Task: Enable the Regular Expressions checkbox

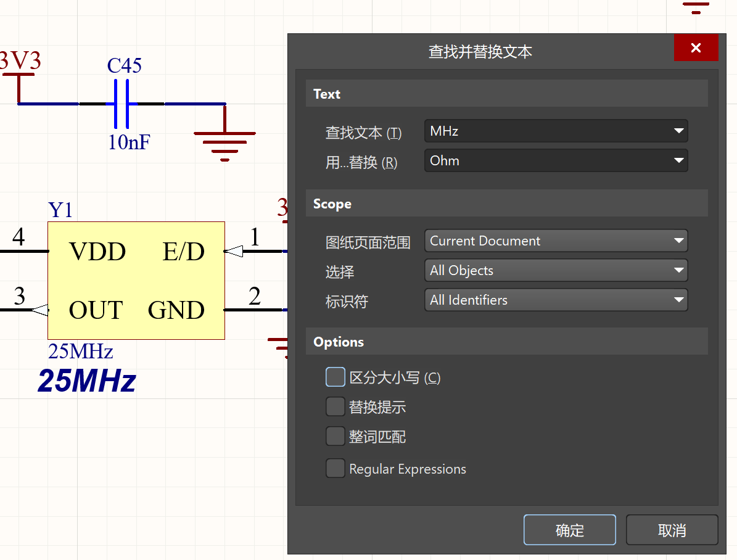Action: pyautogui.click(x=336, y=469)
